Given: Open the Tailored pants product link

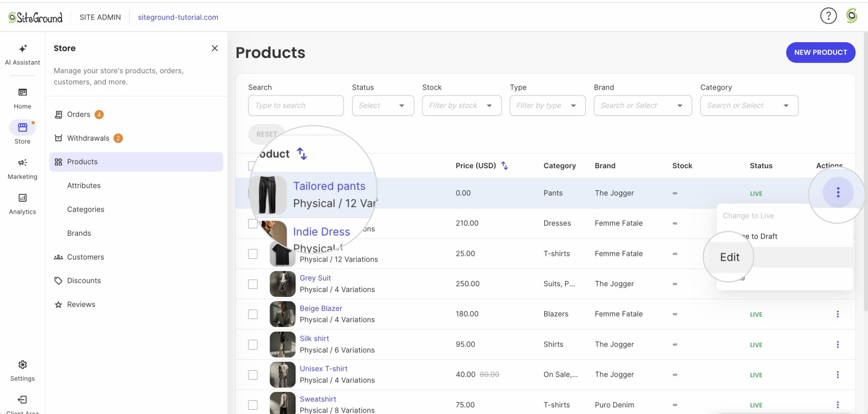Looking at the screenshot, I should [x=329, y=186].
